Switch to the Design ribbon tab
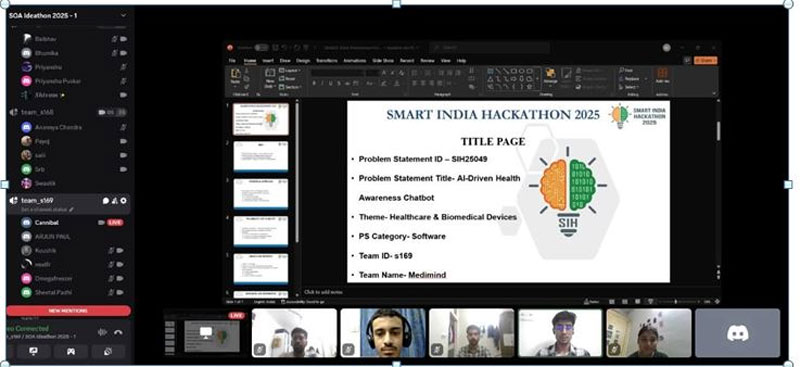 303,61
